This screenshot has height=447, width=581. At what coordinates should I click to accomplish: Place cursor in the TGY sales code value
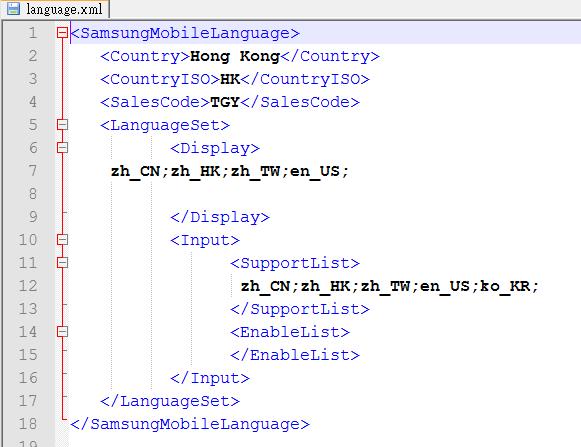click(225, 102)
